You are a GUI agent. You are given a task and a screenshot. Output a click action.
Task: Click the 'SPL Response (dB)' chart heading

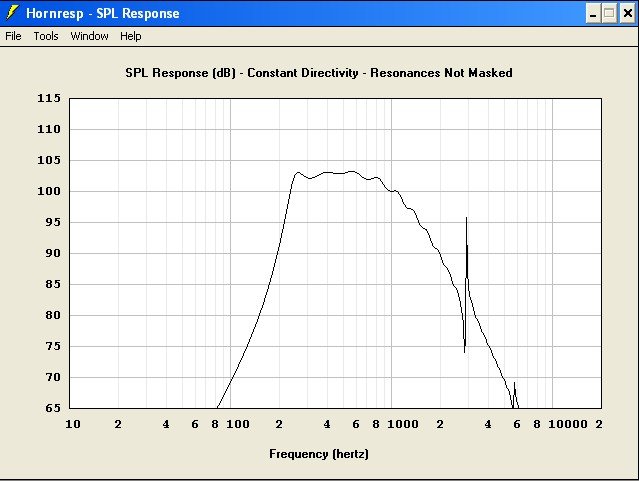point(318,73)
